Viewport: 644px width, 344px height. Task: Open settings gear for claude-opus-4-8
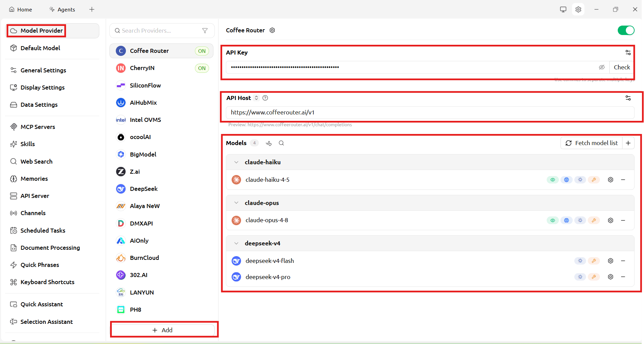coord(611,220)
